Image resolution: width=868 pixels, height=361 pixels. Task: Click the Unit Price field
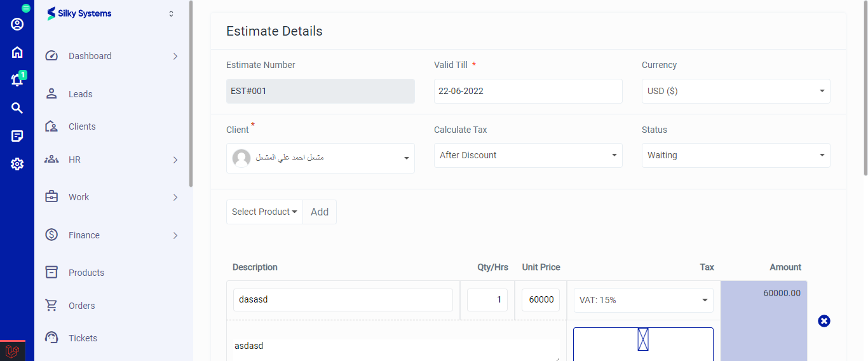[x=541, y=299]
